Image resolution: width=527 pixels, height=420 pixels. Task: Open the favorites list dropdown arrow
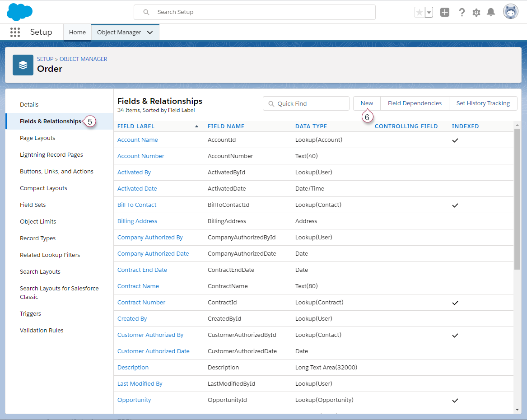(429, 13)
